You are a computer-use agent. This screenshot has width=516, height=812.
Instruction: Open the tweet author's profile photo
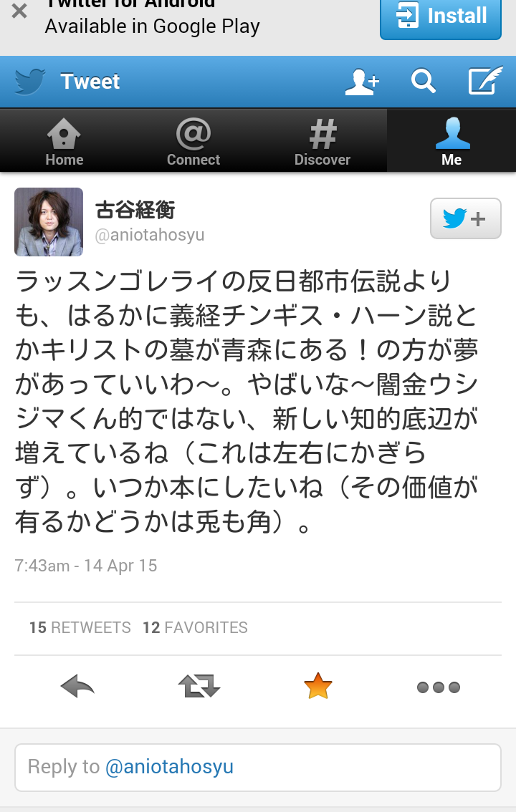pos(49,222)
